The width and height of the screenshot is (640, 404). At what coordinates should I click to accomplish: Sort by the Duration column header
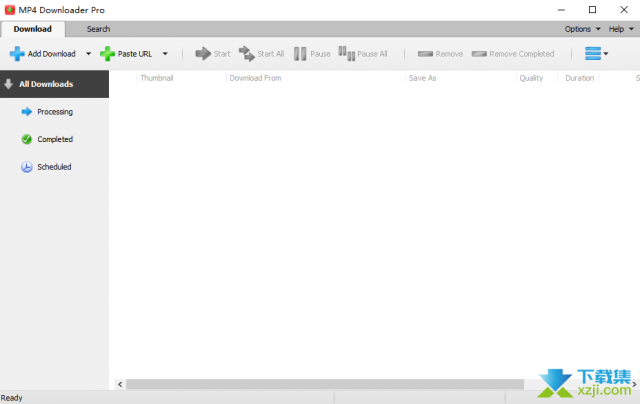pos(578,78)
